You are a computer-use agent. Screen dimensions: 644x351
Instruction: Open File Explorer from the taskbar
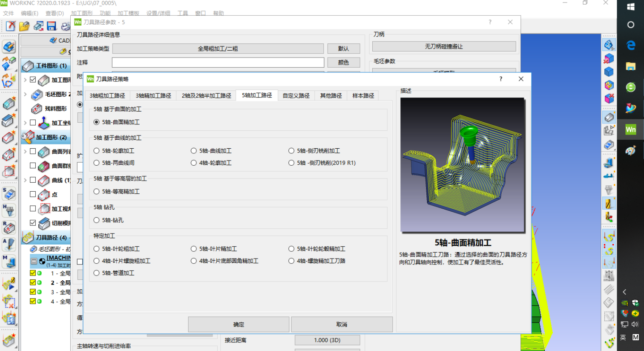click(x=631, y=66)
